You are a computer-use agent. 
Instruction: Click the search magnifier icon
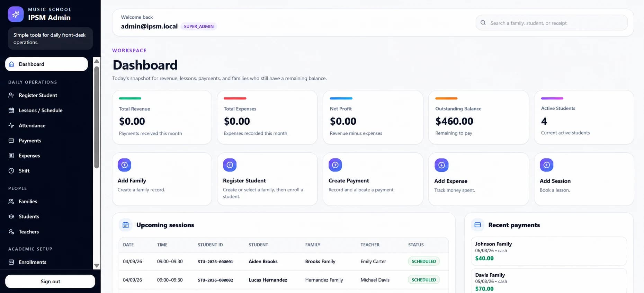[483, 23]
